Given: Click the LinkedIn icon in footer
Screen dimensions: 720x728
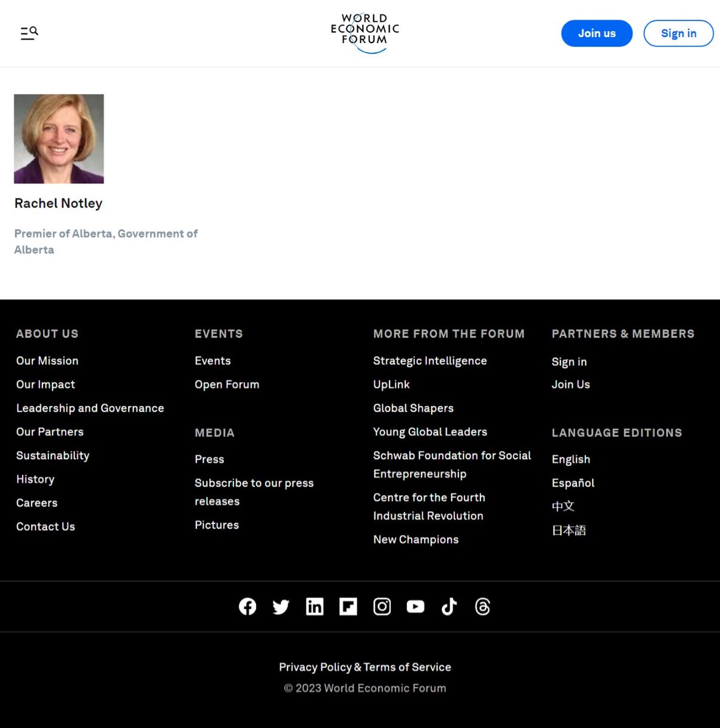Looking at the screenshot, I should pos(315,607).
